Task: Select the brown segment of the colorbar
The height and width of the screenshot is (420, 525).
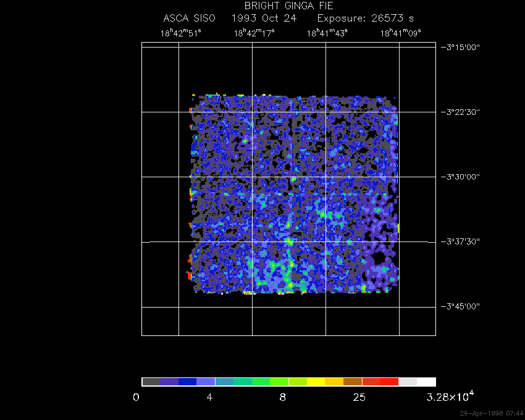Action: (x=353, y=382)
